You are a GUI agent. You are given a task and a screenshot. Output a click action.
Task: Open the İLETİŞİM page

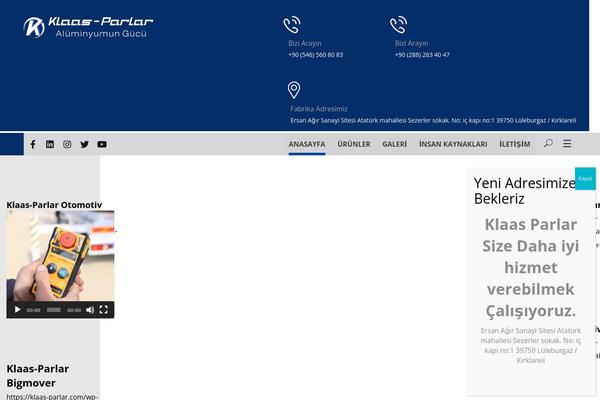(515, 144)
